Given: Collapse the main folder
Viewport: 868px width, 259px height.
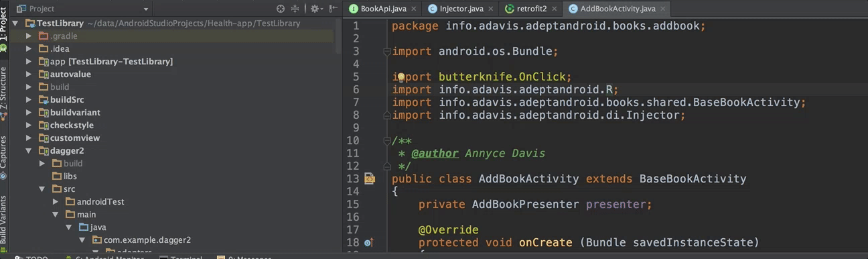Looking at the screenshot, I should pos(56,214).
